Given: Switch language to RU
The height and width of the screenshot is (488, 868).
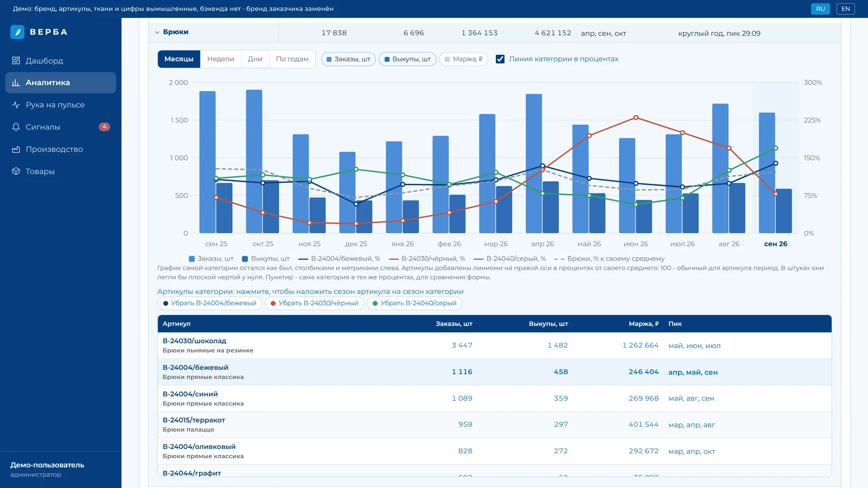Looking at the screenshot, I should [820, 9].
